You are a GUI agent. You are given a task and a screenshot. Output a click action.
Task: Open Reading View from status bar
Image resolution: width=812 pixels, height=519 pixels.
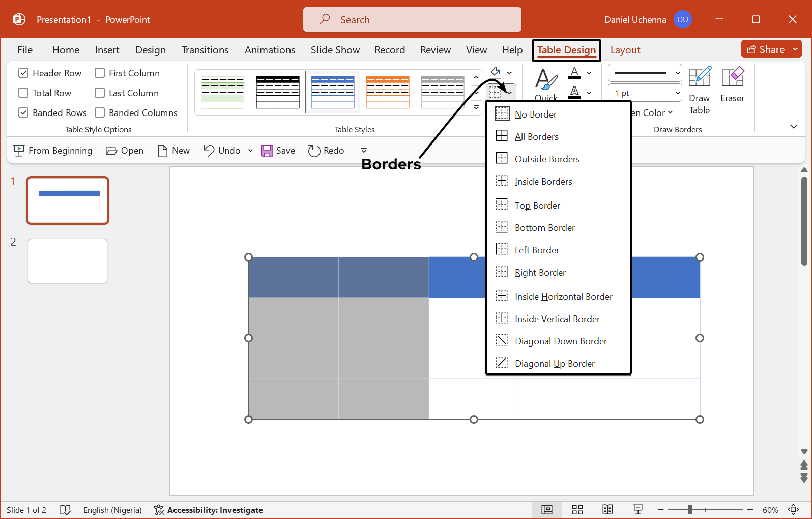607,510
